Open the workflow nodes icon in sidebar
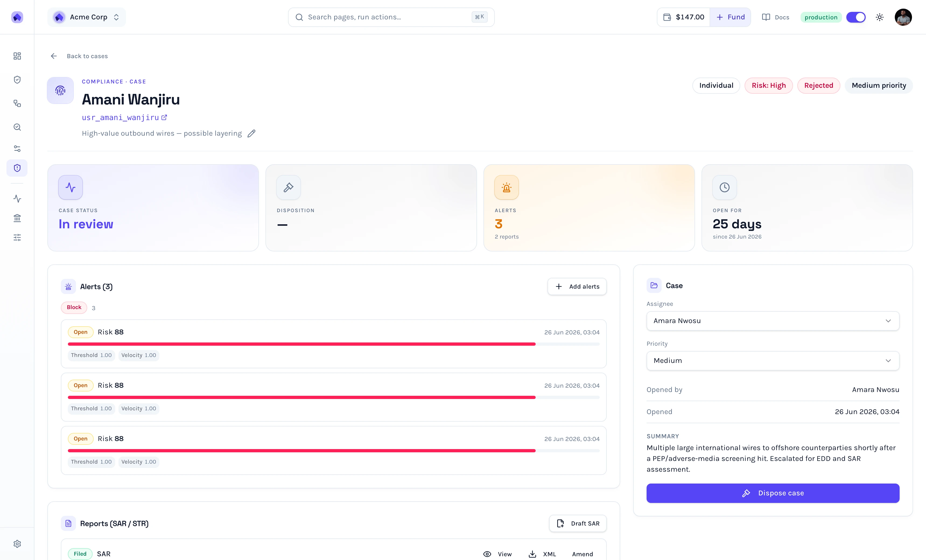 click(x=17, y=103)
